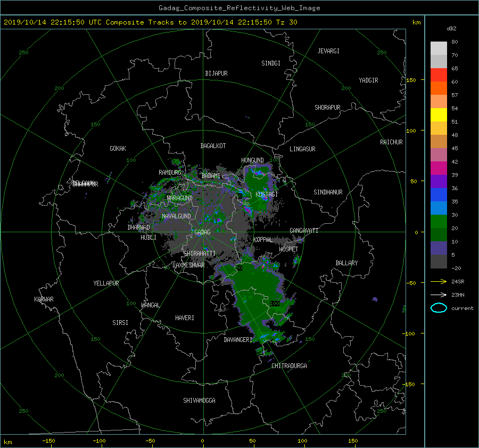Click the LAXMESHWAR city label
The width and height of the screenshot is (479, 448).
coord(188,265)
